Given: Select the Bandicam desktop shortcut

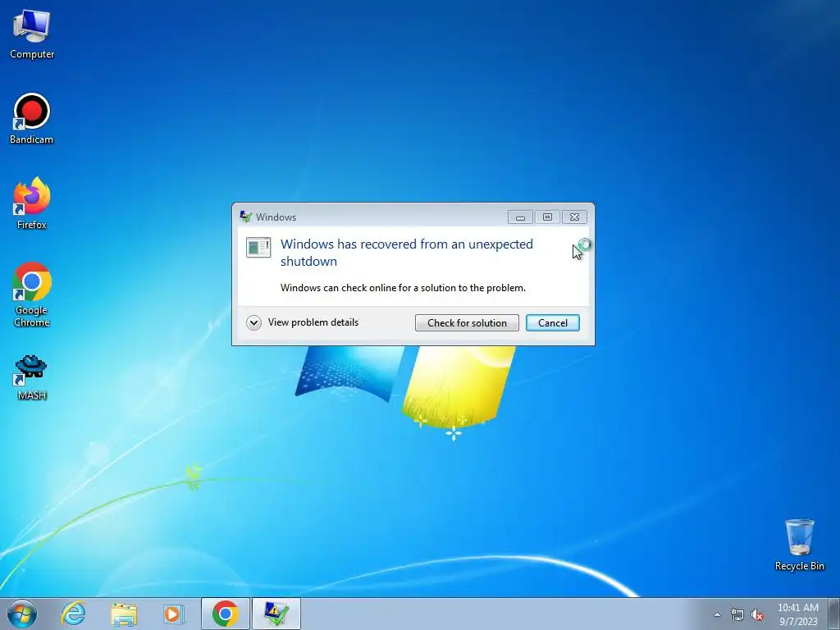Looking at the screenshot, I should click(x=32, y=119).
